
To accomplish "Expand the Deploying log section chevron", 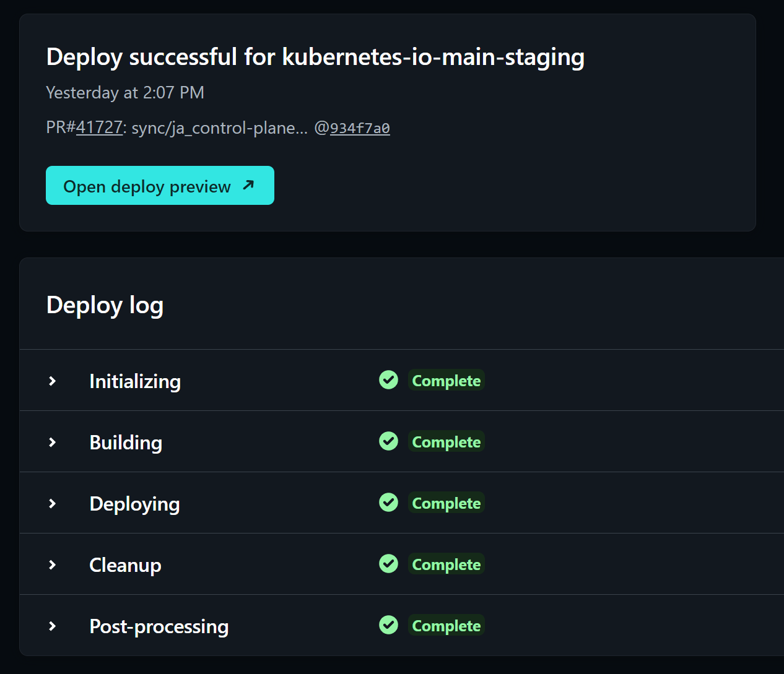I will tap(53, 504).
